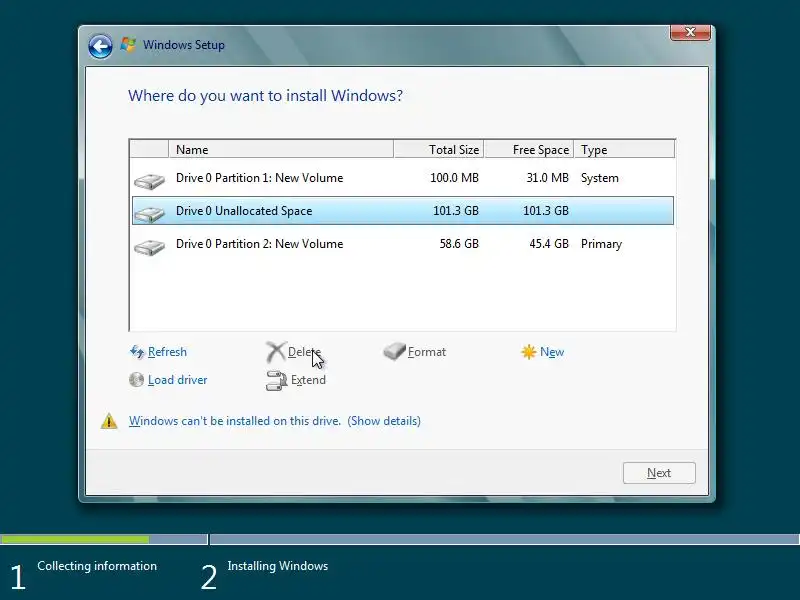This screenshot has width=800, height=600.
Task: Click the Windows Setup title text
Action: (184, 45)
